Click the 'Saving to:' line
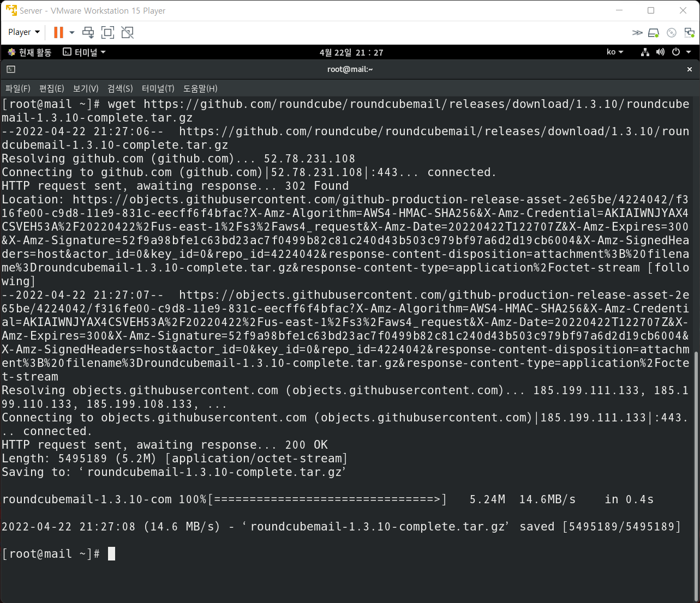Viewport: 700px width, 603px height. tap(173, 472)
